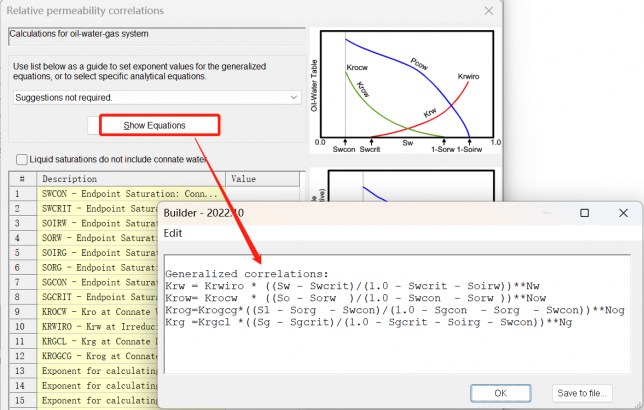The image size is (644, 410).
Task: Open the Edit menu in Builder
Action: (x=176, y=231)
